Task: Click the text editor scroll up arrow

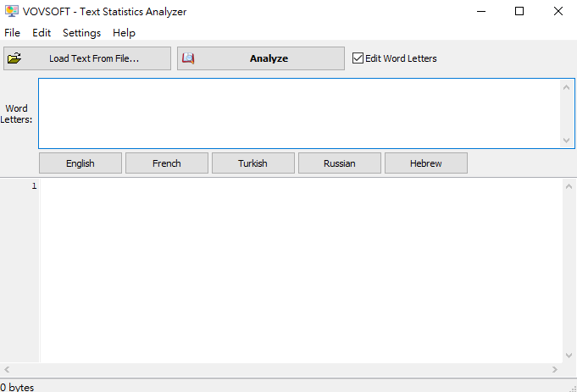Action: (569, 186)
